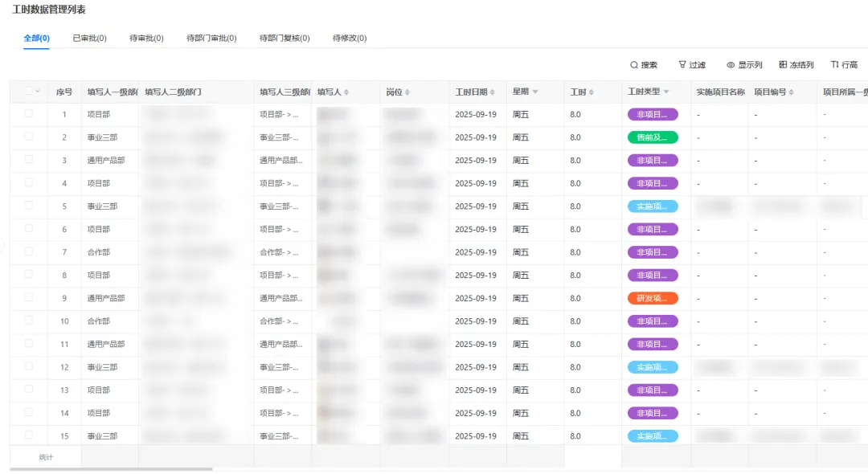
Task: Click the orange 研发项 tag in row 9
Action: (653, 298)
